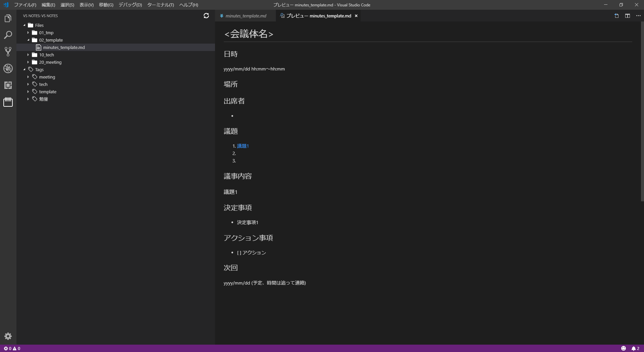Viewport: 644px width, 352px height.
Task: Select the 20_meeting folder label
Action: pos(50,62)
